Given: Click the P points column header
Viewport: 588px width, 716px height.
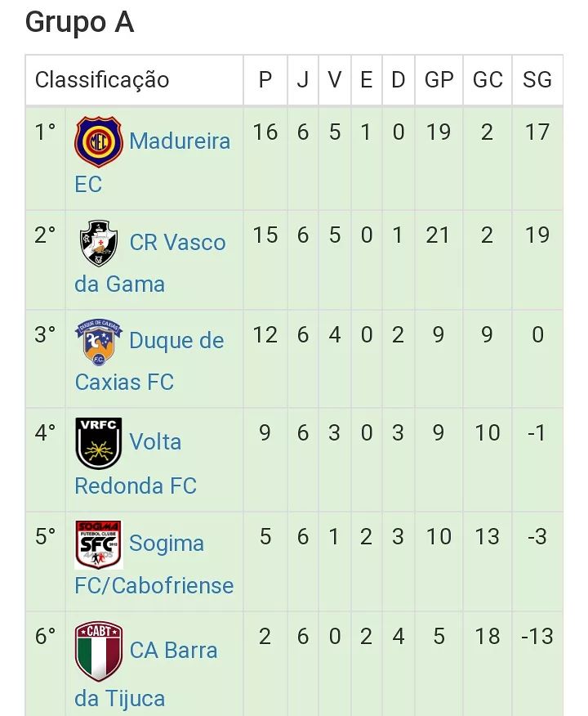Looking at the screenshot, I should (265, 79).
